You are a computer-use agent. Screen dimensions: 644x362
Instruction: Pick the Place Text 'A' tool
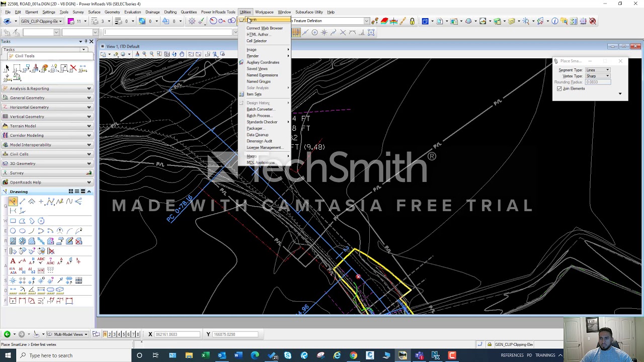pos(13,261)
